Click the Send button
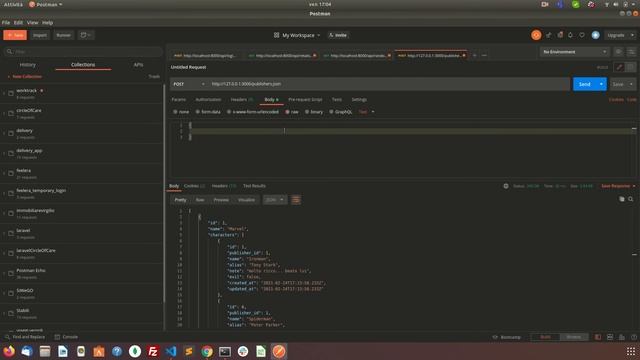Screen dimensions: 640x360 click(x=584, y=84)
